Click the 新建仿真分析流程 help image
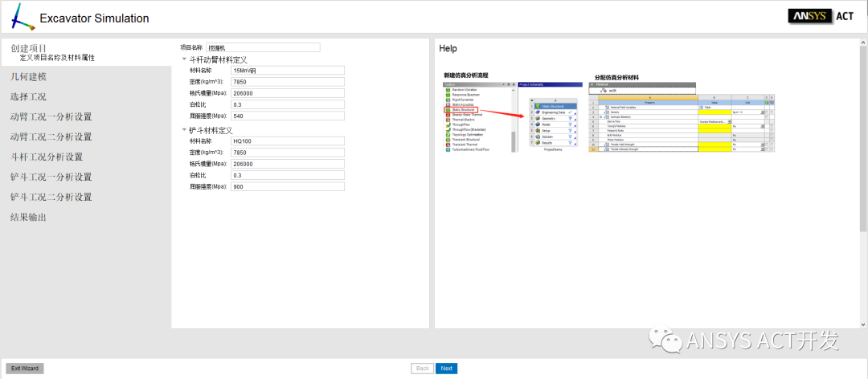 coord(513,117)
